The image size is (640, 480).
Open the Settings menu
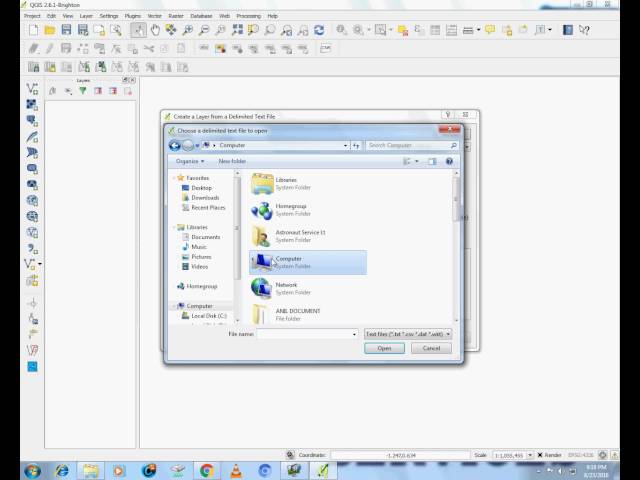109,16
